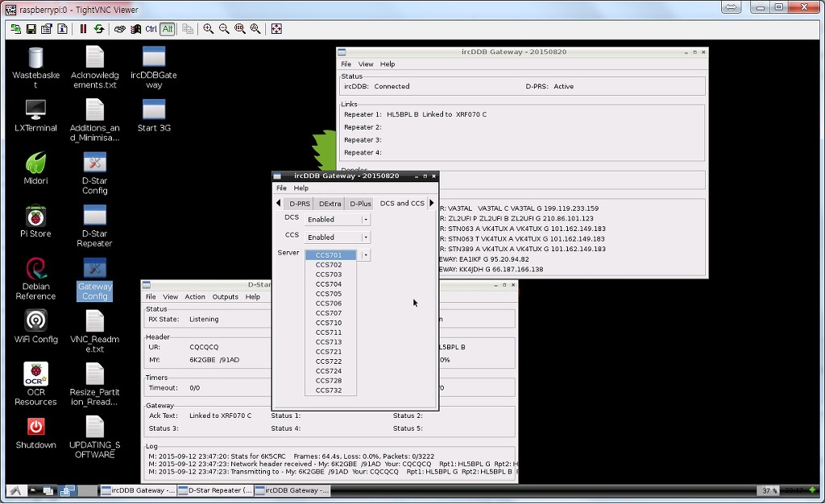
Task: Click the TightVNC new connection icon
Action: tap(15, 29)
